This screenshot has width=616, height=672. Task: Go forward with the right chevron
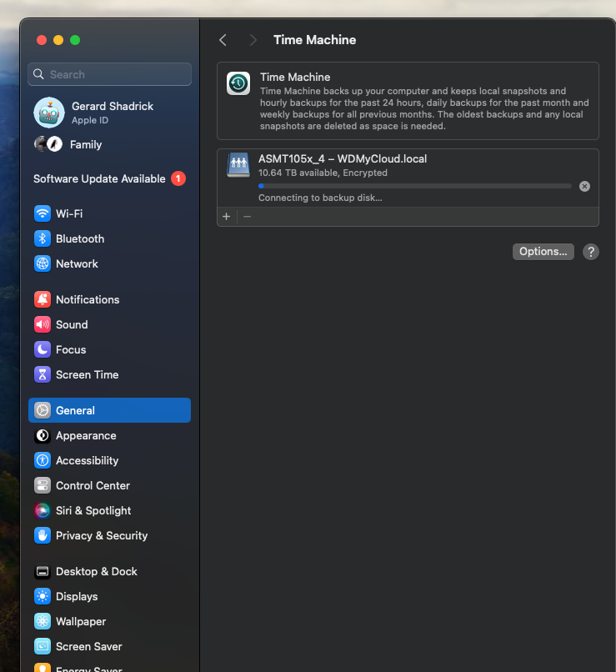[x=253, y=40]
